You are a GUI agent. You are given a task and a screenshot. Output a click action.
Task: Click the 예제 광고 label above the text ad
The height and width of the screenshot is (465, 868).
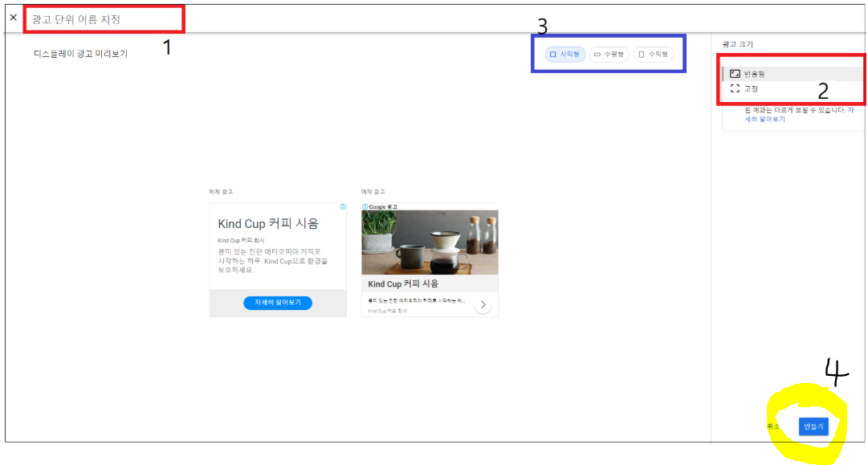pyautogui.click(x=221, y=191)
